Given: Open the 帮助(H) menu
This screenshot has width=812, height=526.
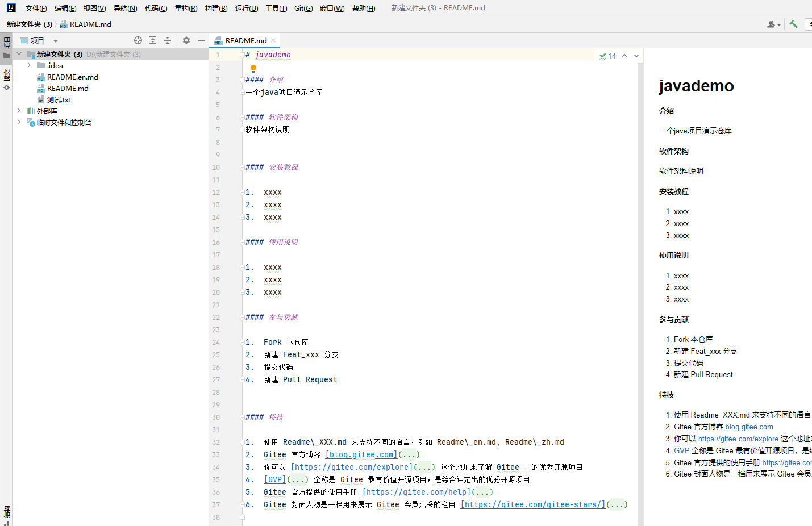Looking at the screenshot, I should coord(364,8).
